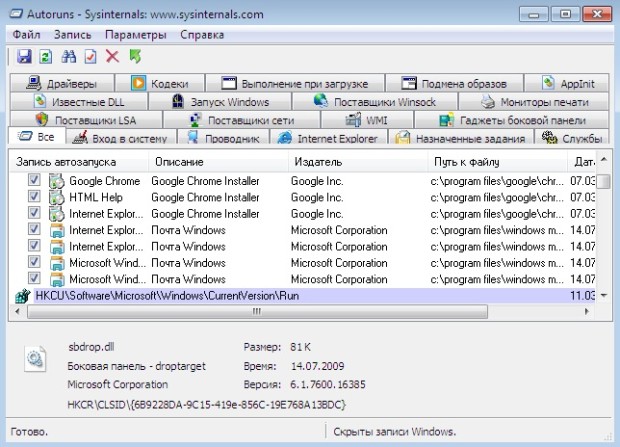Open the Справка menu

202,35
